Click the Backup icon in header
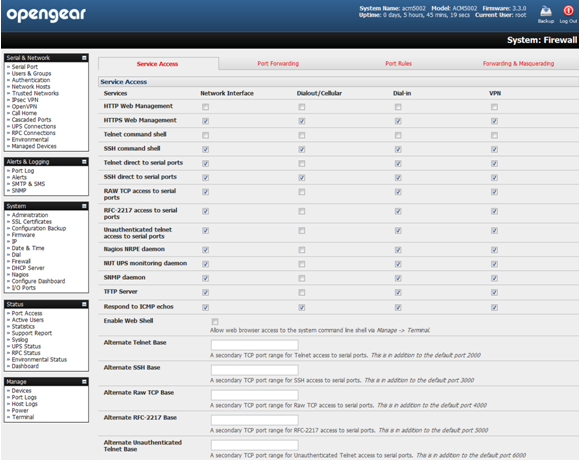This screenshot has width=579, height=460. coord(545,11)
